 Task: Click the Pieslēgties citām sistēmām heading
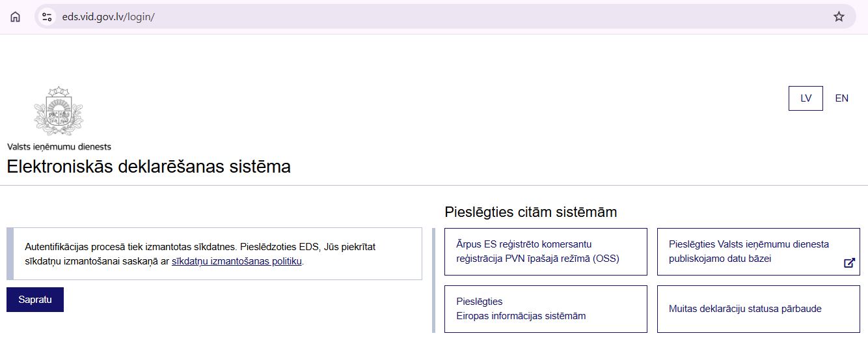(530, 212)
